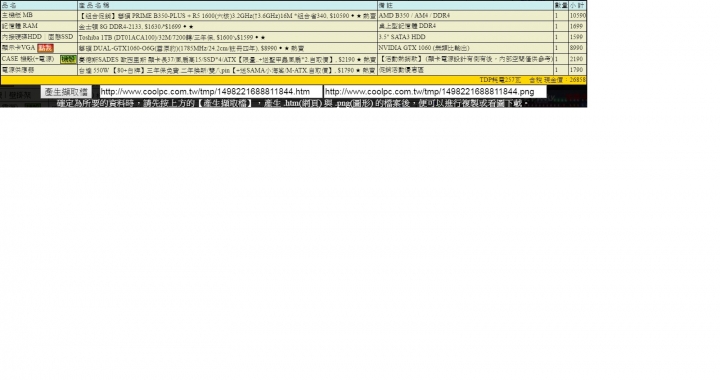Select the power supply category cell

39,70
